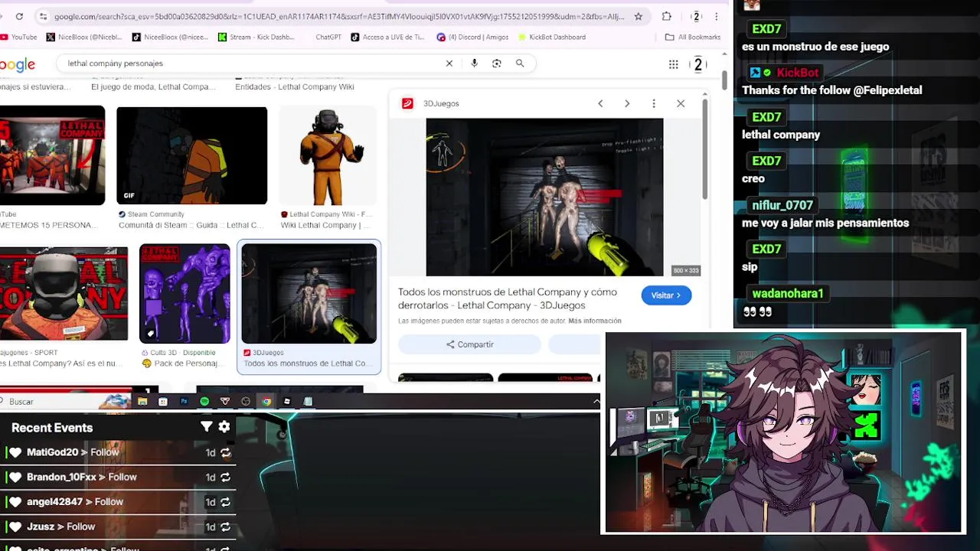Replay the Jzusz follow event
This screenshot has height=551, width=980.
(x=225, y=527)
